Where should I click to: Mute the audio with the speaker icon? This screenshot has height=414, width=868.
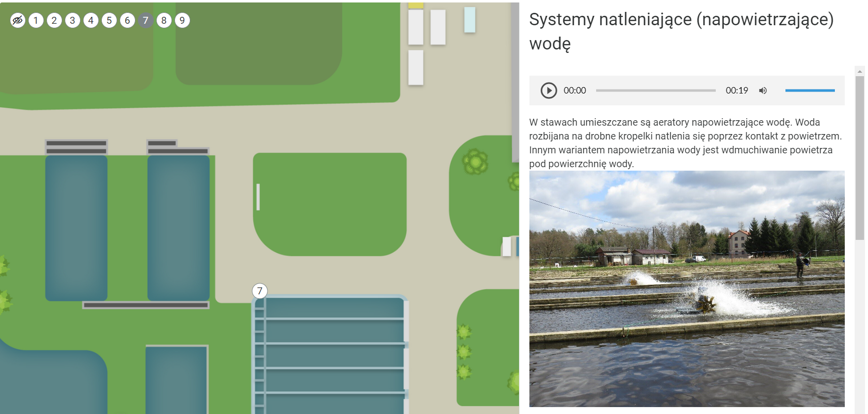point(763,91)
